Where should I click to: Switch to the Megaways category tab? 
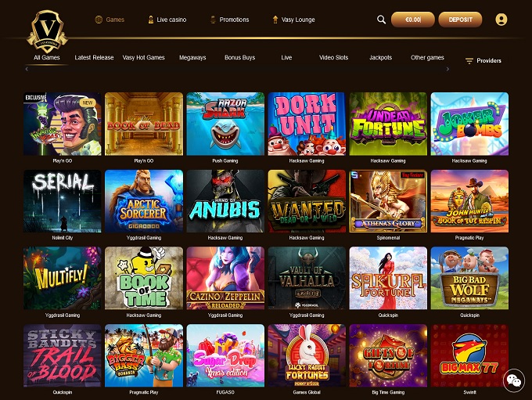[192, 58]
